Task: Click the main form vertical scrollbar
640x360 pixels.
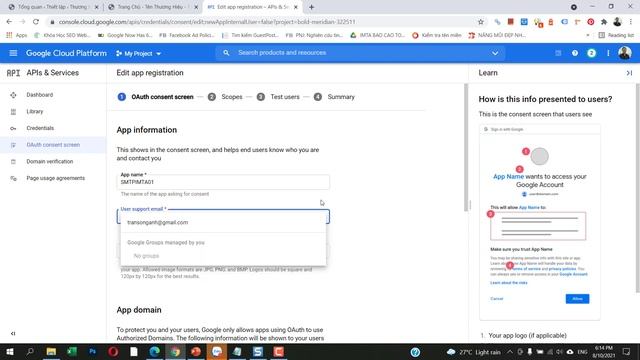Action: (466, 147)
